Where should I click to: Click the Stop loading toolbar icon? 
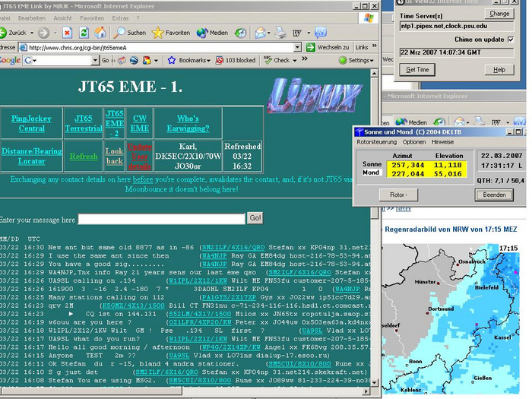[x=68, y=33]
